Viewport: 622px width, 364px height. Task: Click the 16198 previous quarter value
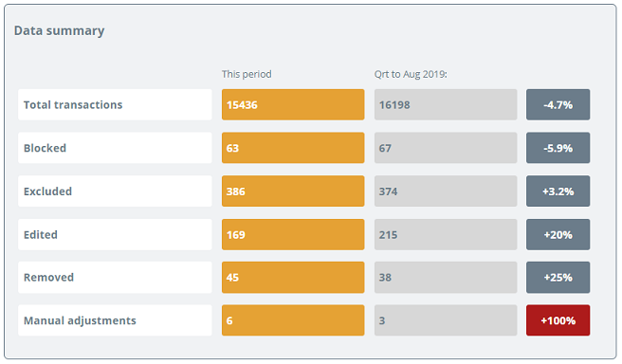click(446, 104)
